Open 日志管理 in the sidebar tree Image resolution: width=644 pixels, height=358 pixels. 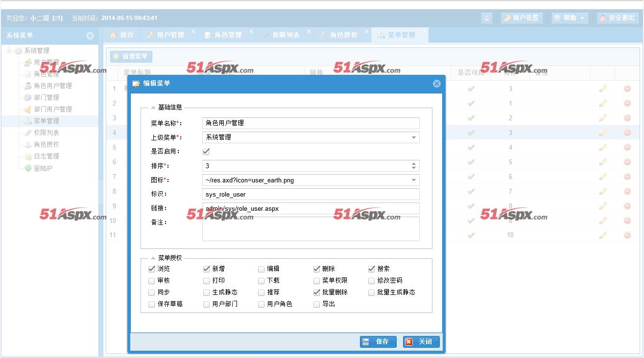tap(46, 156)
